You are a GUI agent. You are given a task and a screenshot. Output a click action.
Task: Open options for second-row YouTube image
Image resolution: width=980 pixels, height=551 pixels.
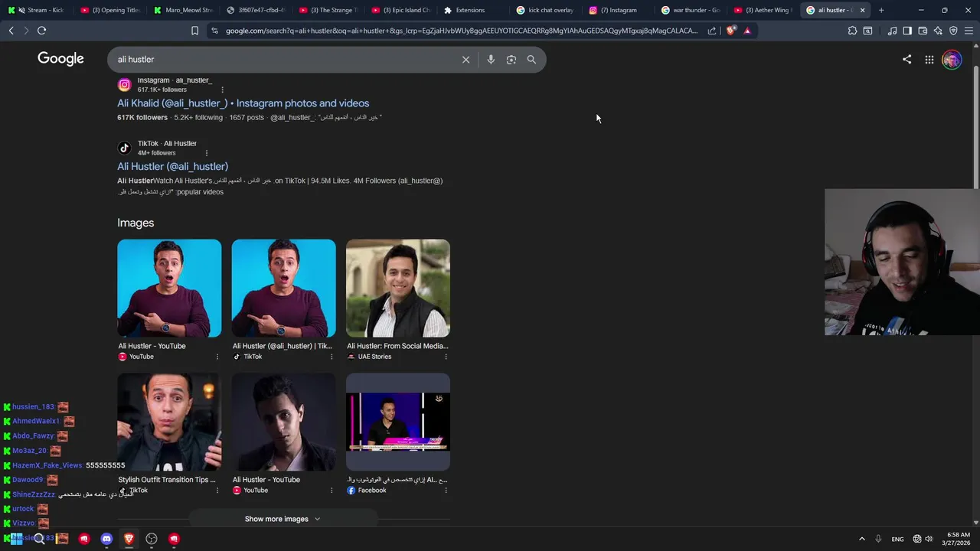tap(332, 491)
